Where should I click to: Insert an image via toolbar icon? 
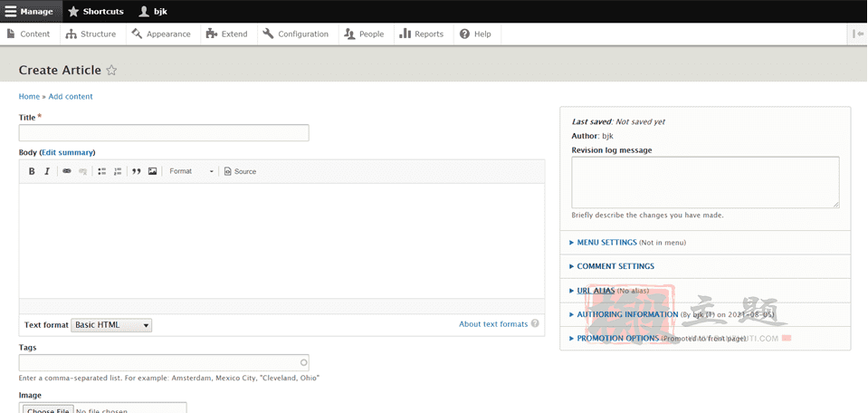tap(152, 171)
